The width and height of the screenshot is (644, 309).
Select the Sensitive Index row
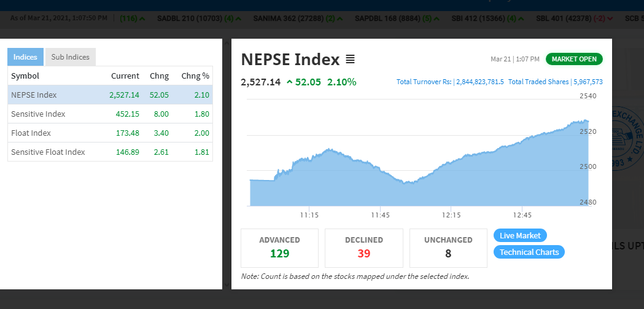coord(110,114)
